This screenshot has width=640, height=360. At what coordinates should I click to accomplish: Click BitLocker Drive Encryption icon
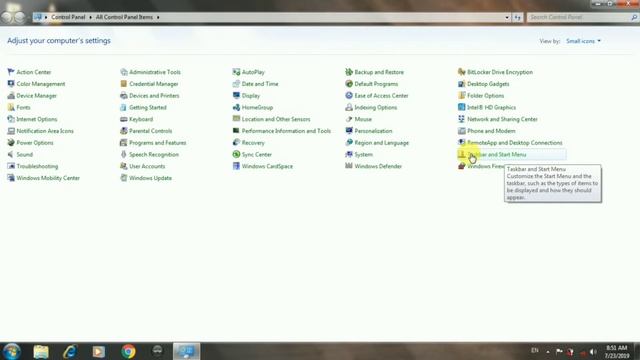coord(462,72)
